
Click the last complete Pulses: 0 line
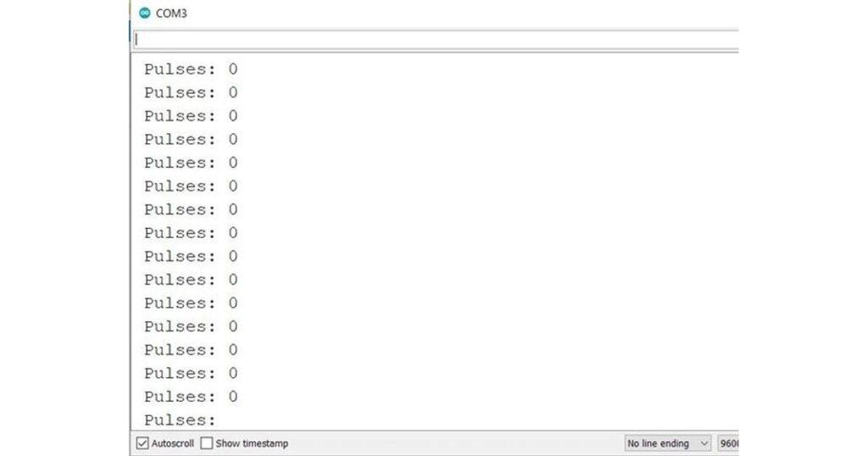pyautogui.click(x=191, y=397)
